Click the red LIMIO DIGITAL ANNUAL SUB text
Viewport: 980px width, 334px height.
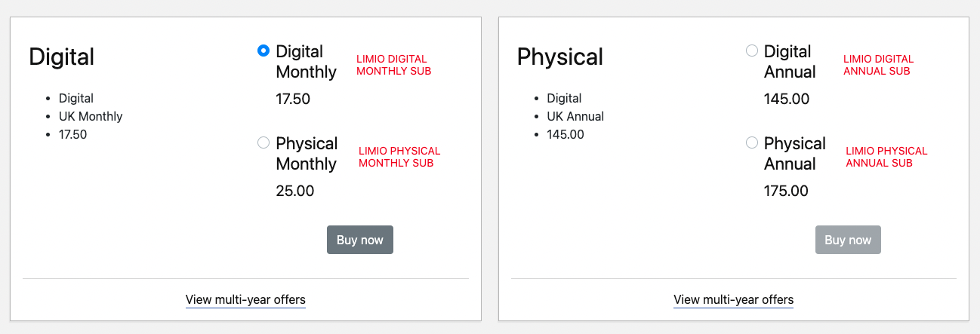878,65
